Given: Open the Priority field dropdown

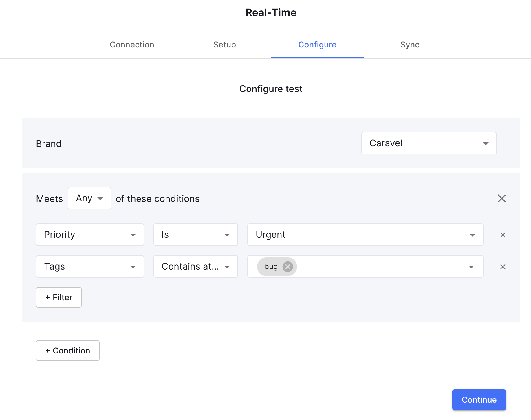Looking at the screenshot, I should [90, 235].
